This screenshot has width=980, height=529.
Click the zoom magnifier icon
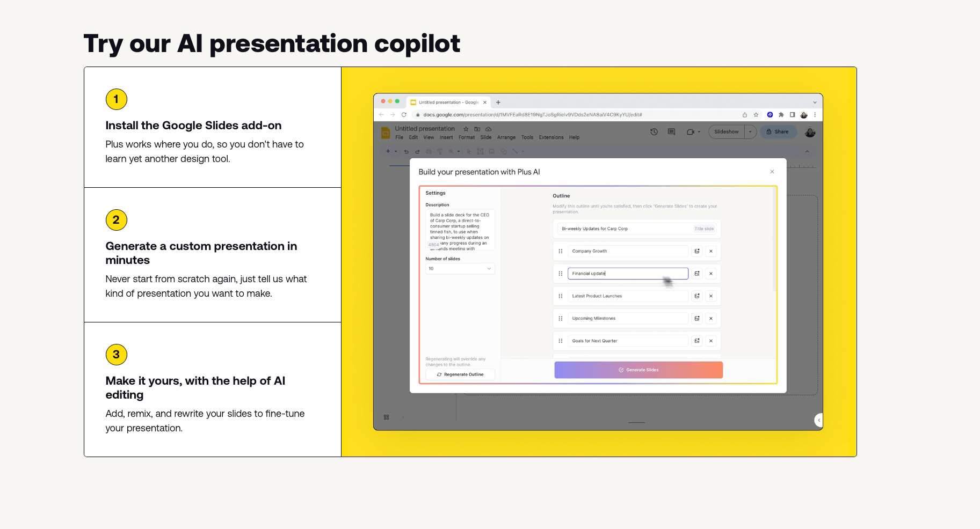(x=451, y=152)
